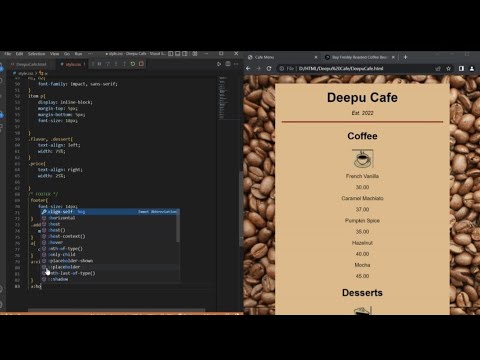
Task: Open the customize layout icon
Action: coord(195,54)
